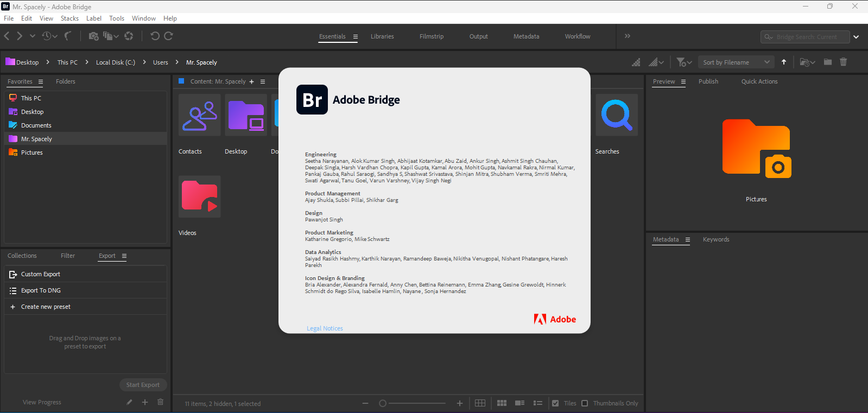This screenshot has width=868, height=413.
Task: Open thumbnail quality options dropdown
Action: (656, 62)
